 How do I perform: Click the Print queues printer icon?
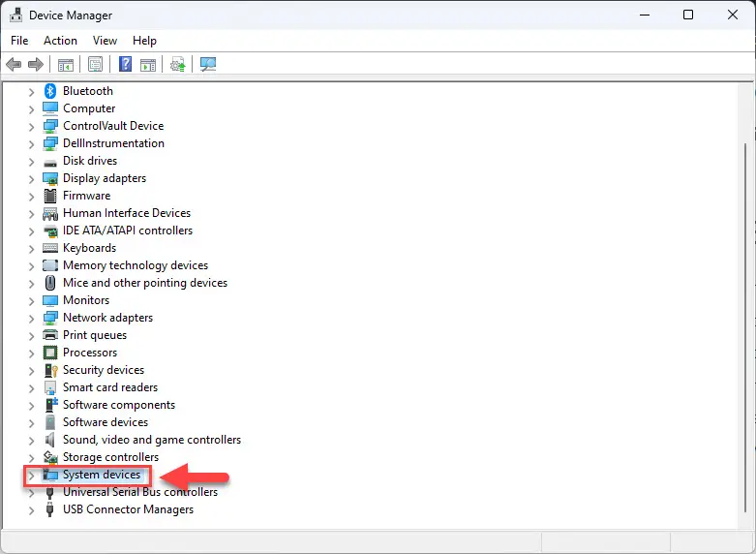pyautogui.click(x=50, y=335)
